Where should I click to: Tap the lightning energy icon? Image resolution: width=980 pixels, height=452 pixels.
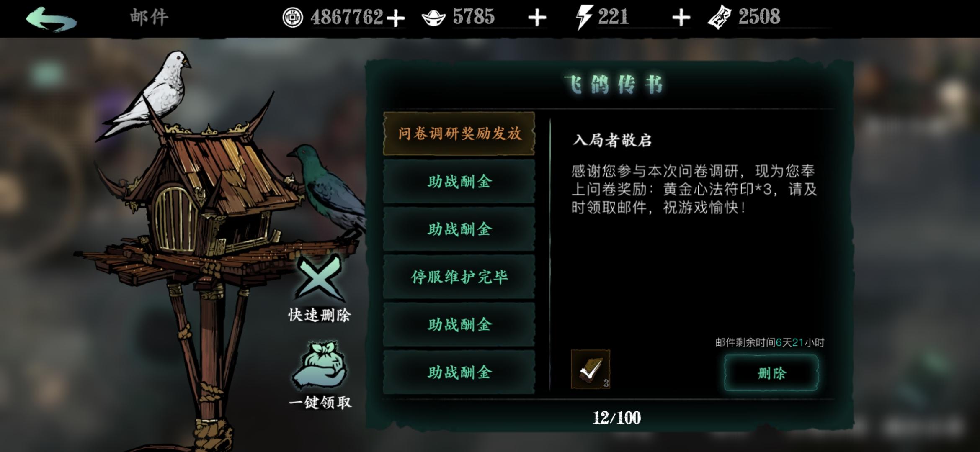tap(583, 18)
